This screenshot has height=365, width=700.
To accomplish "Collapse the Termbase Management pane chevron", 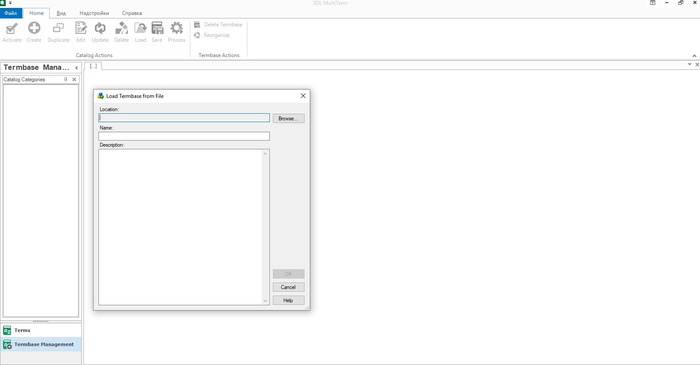I will click(76, 68).
